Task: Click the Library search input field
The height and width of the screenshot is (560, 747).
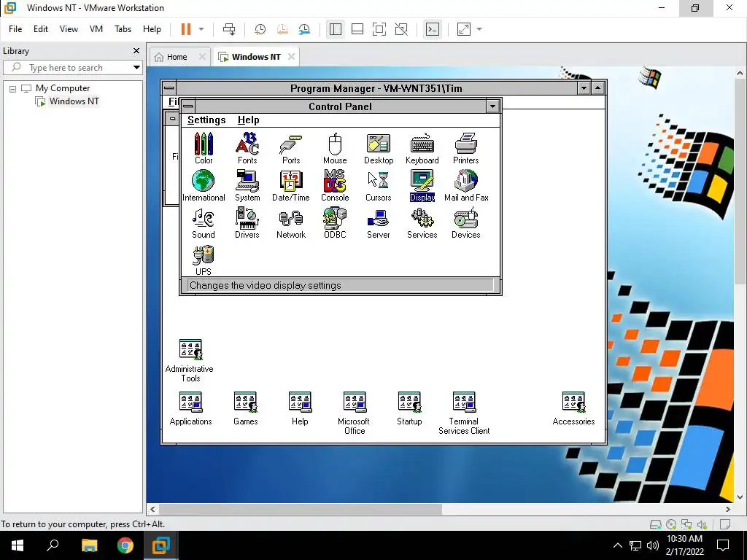Action: point(66,68)
